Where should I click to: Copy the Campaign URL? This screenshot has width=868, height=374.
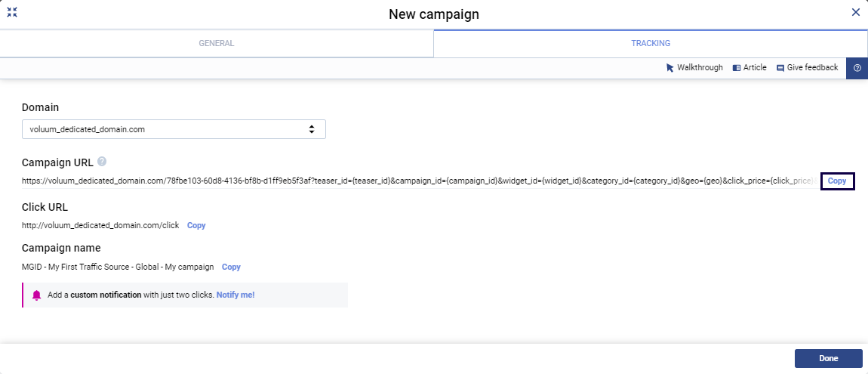[x=837, y=181]
